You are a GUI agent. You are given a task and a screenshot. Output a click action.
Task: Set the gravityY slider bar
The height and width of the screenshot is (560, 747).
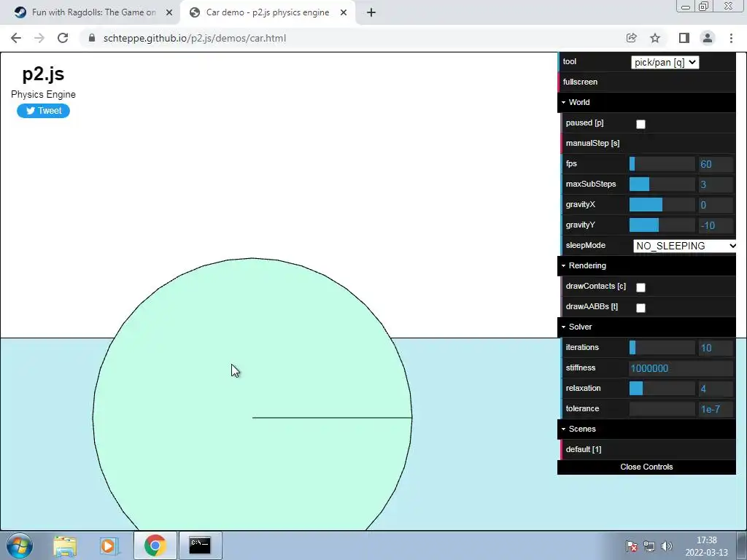pos(662,225)
